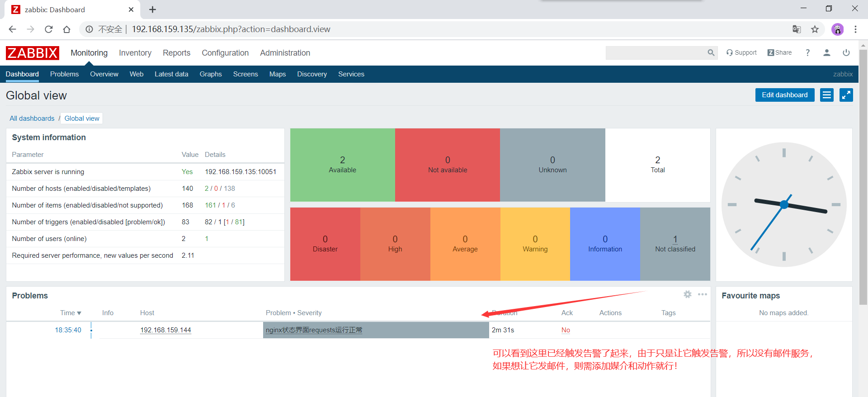The width and height of the screenshot is (868, 397).
Task: Open the dashboard actions list icon
Action: [827, 95]
